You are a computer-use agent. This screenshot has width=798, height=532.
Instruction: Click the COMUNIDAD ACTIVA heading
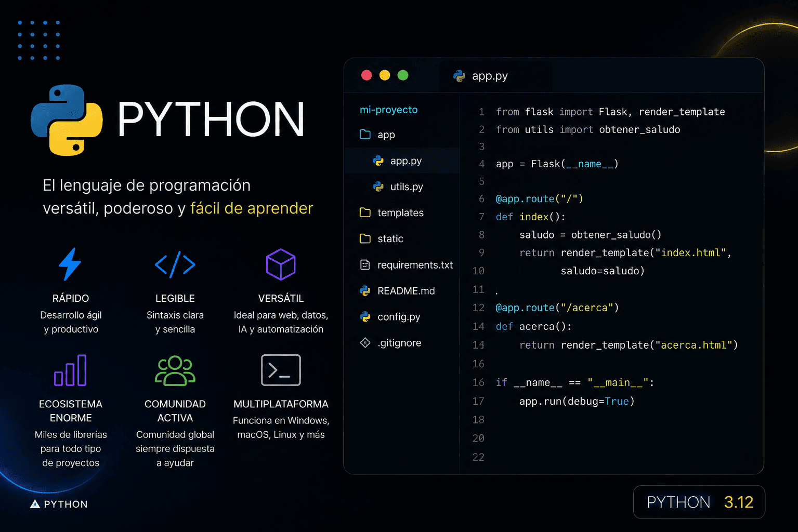click(175, 411)
